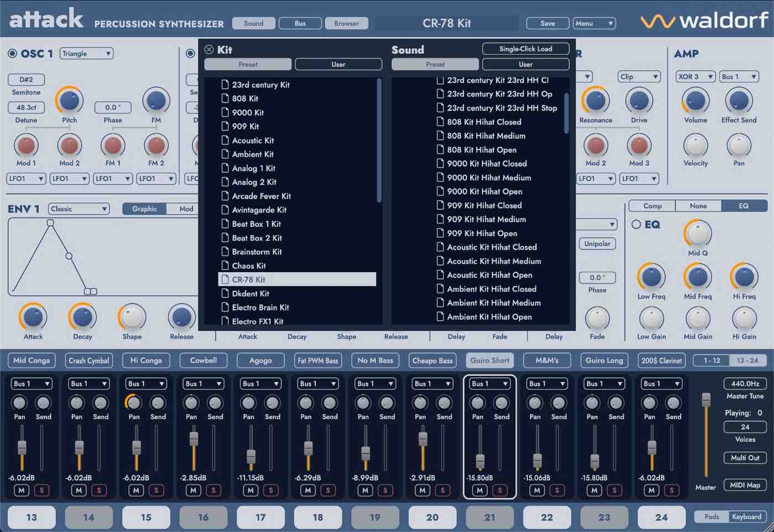Screen dimensions: 774x532
Task: Click the Single-Click Load button
Action: coord(525,49)
